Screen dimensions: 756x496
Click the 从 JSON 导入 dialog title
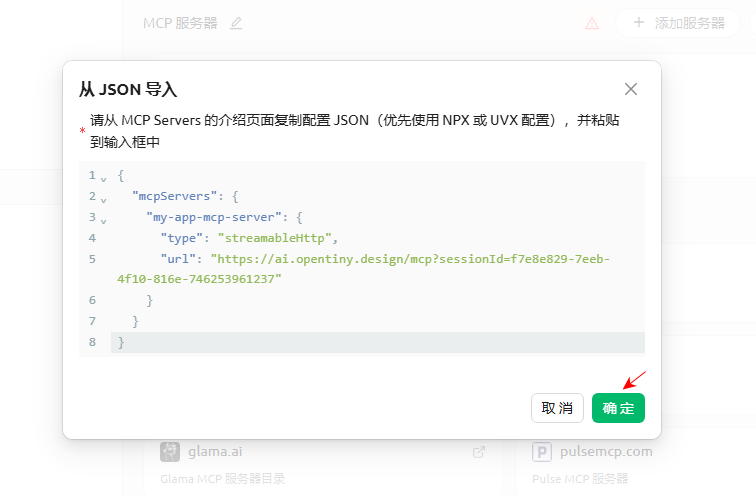click(x=128, y=89)
